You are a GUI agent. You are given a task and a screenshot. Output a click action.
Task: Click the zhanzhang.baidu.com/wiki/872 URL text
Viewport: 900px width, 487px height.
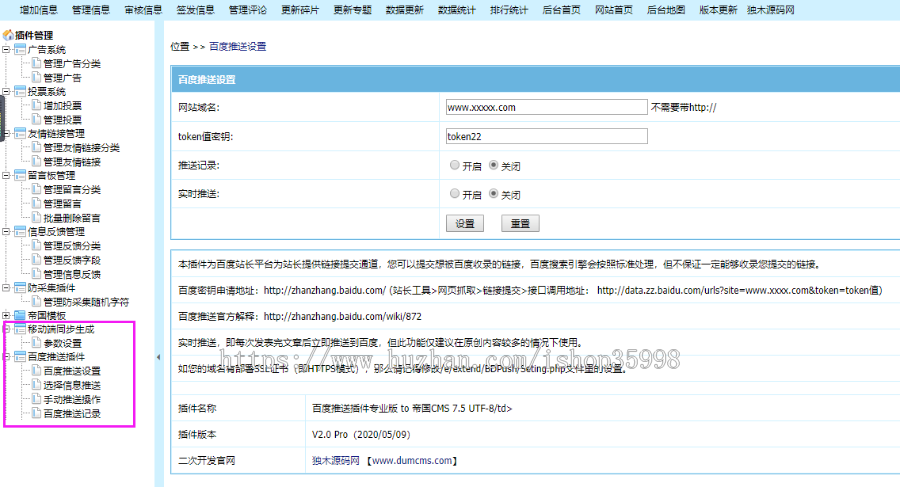(x=343, y=316)
